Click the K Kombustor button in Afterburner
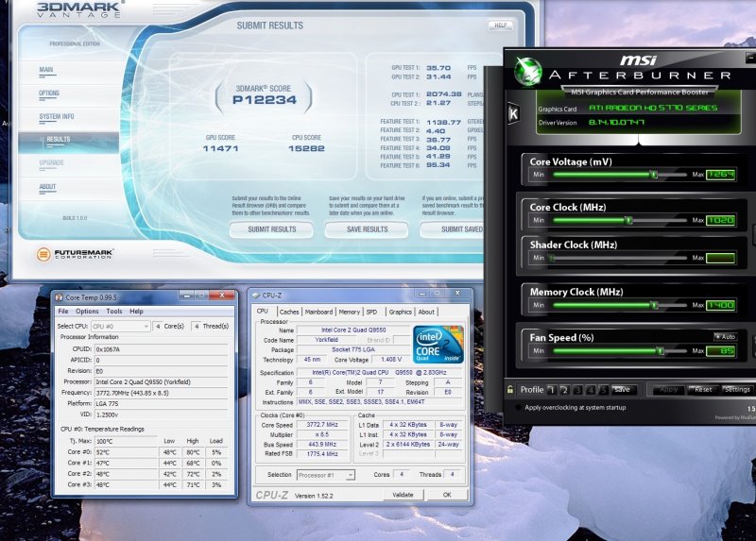 514,113
